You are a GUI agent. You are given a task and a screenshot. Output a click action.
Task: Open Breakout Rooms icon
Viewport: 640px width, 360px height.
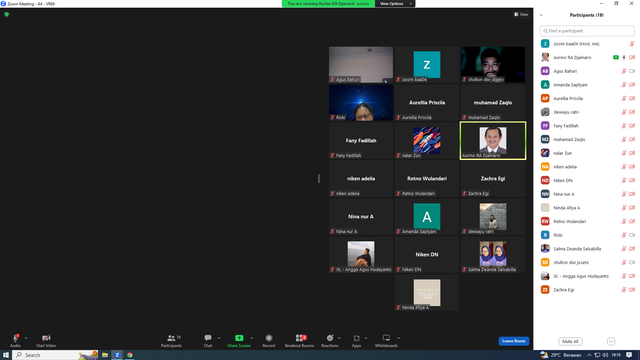[301, 338]
